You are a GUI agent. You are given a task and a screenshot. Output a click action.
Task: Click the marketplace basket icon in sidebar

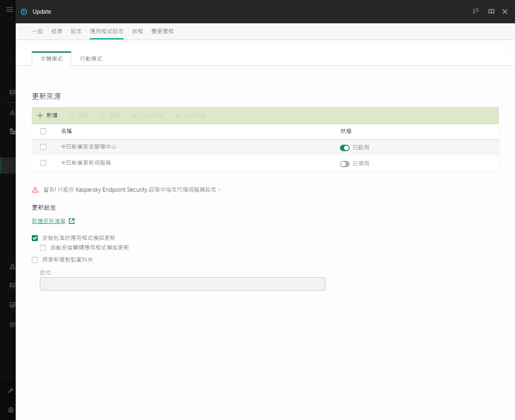[12, 324]
